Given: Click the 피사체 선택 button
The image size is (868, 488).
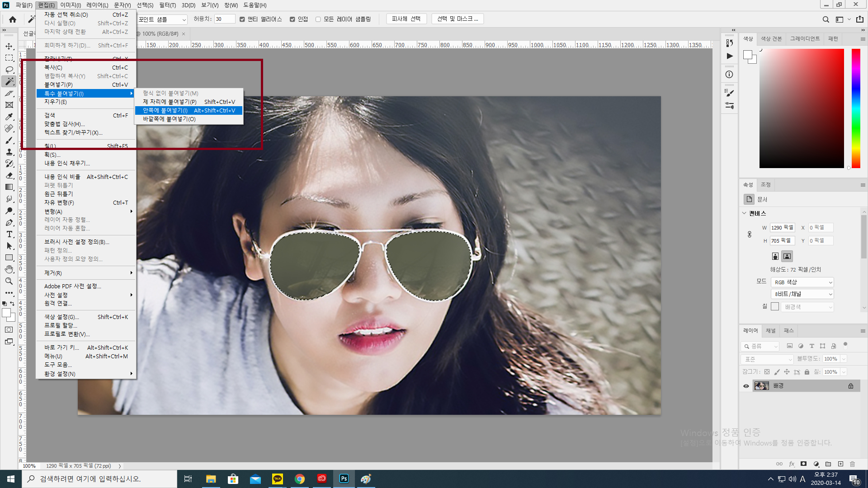Looking at the screenshot, I should [x=406, y=19].
